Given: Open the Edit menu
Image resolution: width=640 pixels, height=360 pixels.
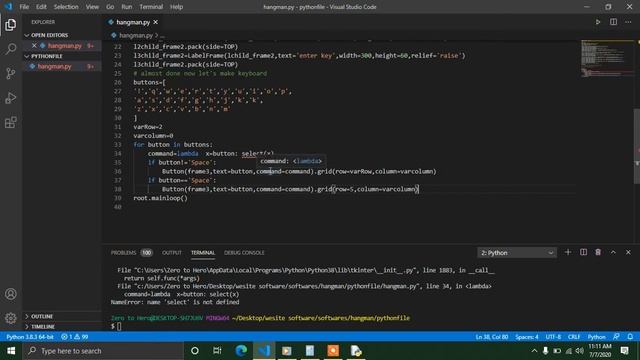Looking at the screenshot, I should click(41, 7).
